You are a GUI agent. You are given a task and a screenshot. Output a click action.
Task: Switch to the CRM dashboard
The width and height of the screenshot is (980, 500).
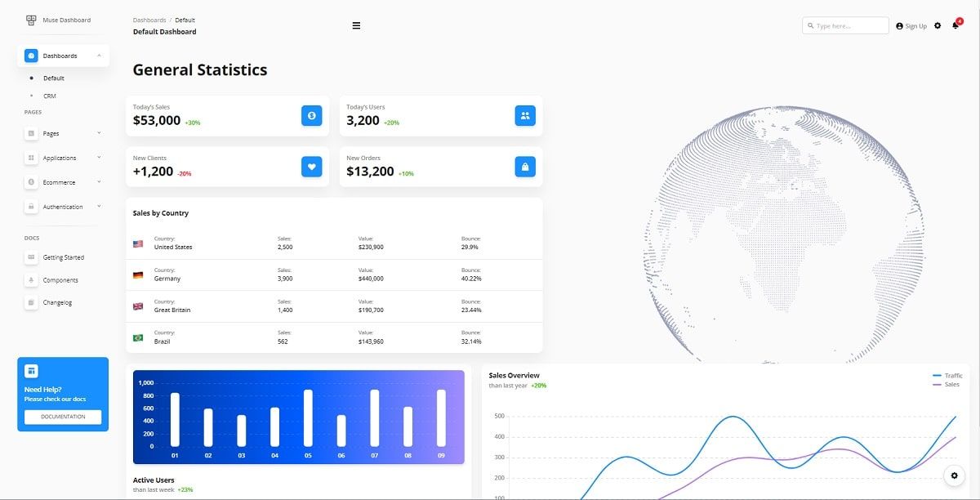click(50, 96)
